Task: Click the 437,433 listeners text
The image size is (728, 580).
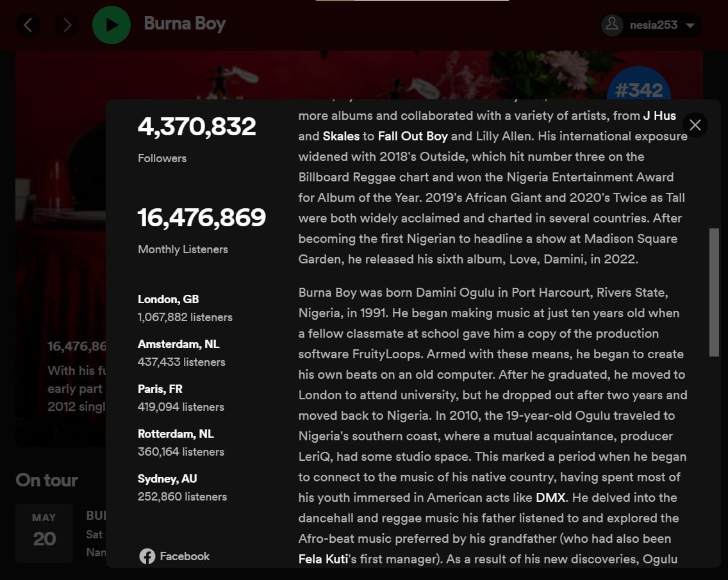Action: pyautogui.click(x=181, y=362)
